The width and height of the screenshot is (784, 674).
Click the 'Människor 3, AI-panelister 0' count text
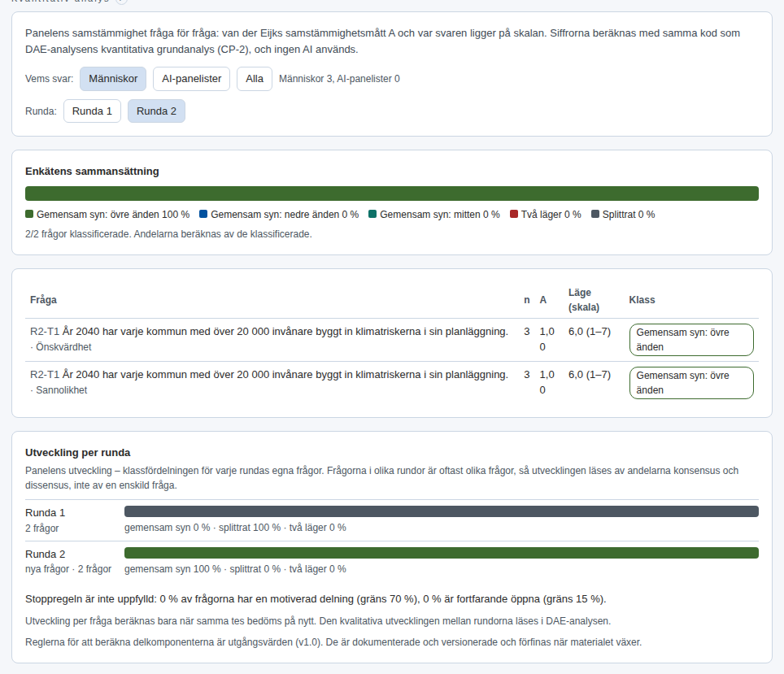(x=339, y=79)
